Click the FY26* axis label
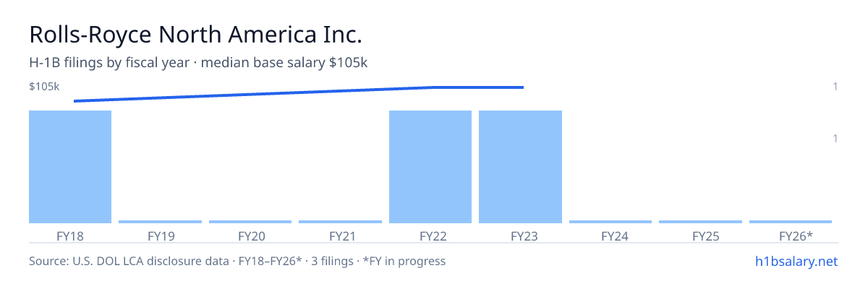The height and width of the screenshot is (289, 868). 796,236
